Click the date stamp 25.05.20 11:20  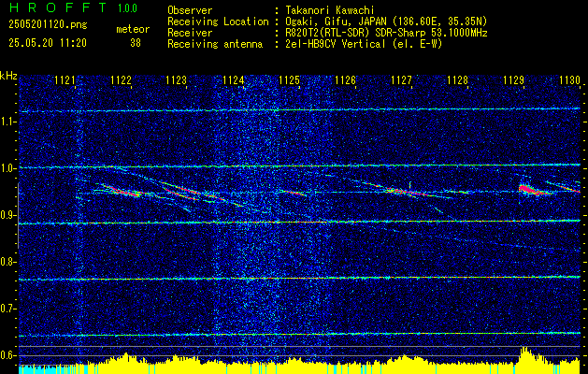pyautogui.click(x=48, y=43)
